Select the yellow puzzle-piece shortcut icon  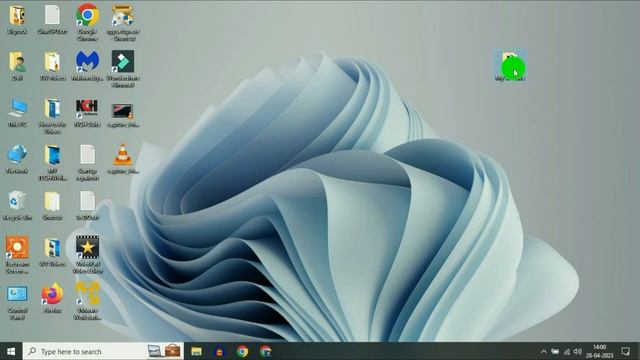tap(87, 301)
